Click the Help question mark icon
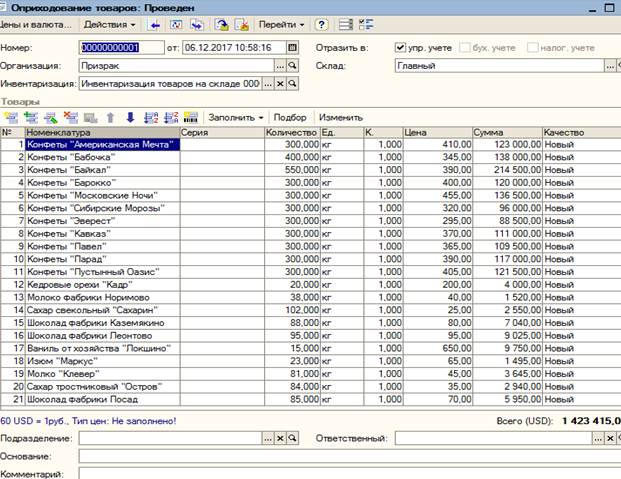Viewport: 621px width, 479px height. coord(321,22)
